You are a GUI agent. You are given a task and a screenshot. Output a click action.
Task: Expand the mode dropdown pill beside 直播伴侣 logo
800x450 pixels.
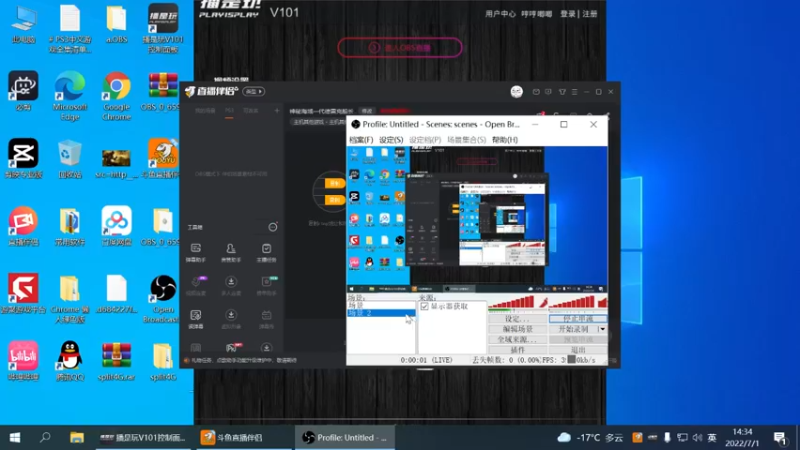(254, 92)
